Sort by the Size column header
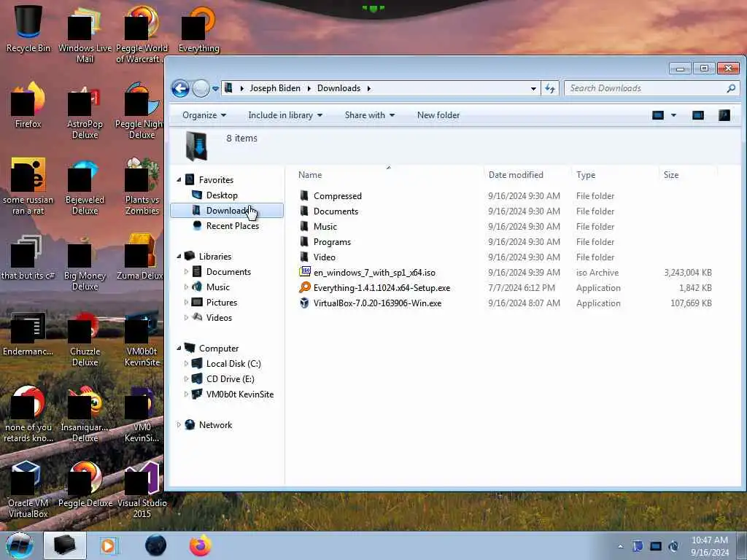The width and height of the screenshot is (747, 560). pyautogui.click(x=687, y=175)
